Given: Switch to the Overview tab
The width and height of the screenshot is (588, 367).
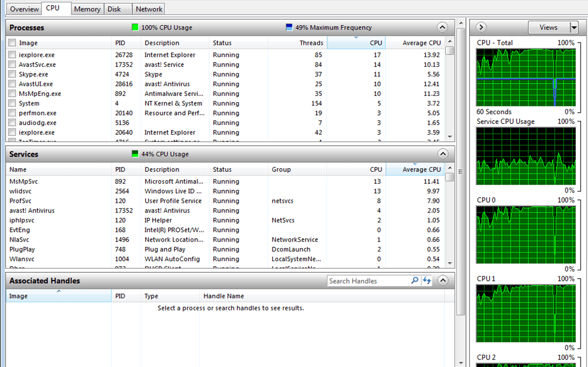Looking at the screenshot, I should 24,9.
